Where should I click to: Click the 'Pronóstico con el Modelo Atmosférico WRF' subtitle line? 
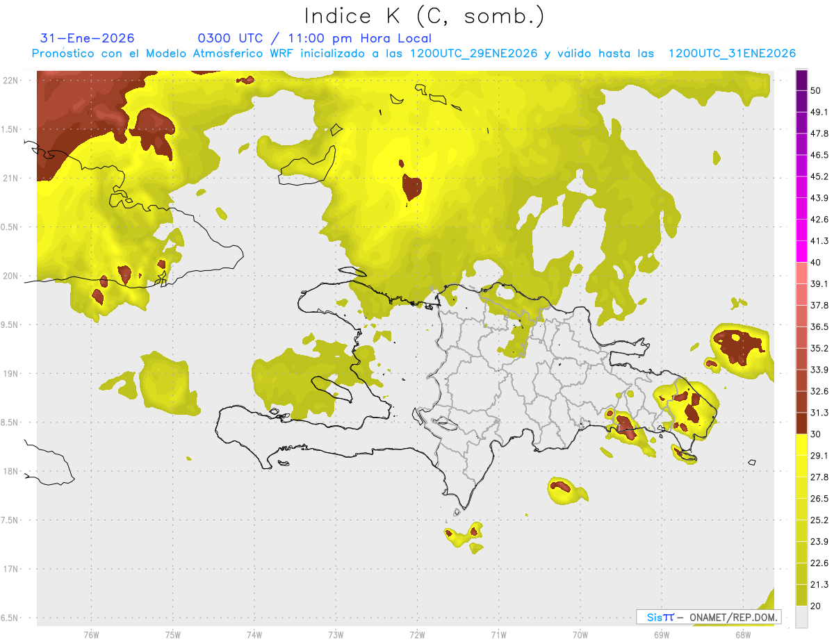414,53
